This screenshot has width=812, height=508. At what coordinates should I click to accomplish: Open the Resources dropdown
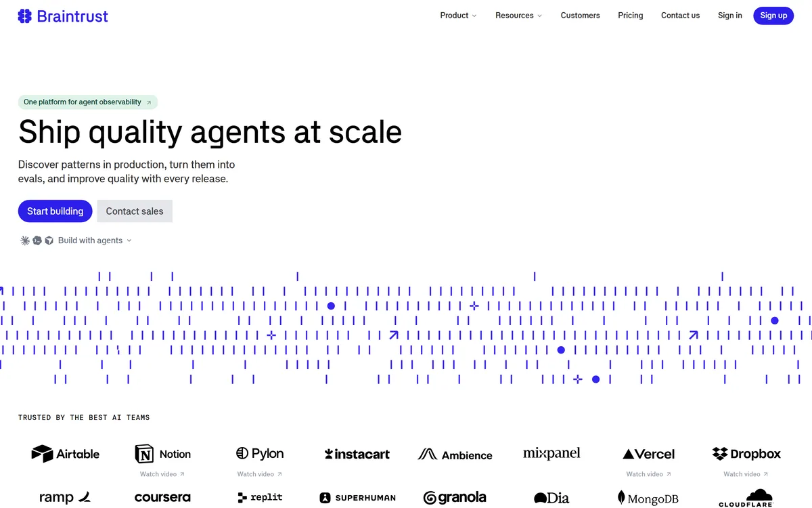[518, 16]
